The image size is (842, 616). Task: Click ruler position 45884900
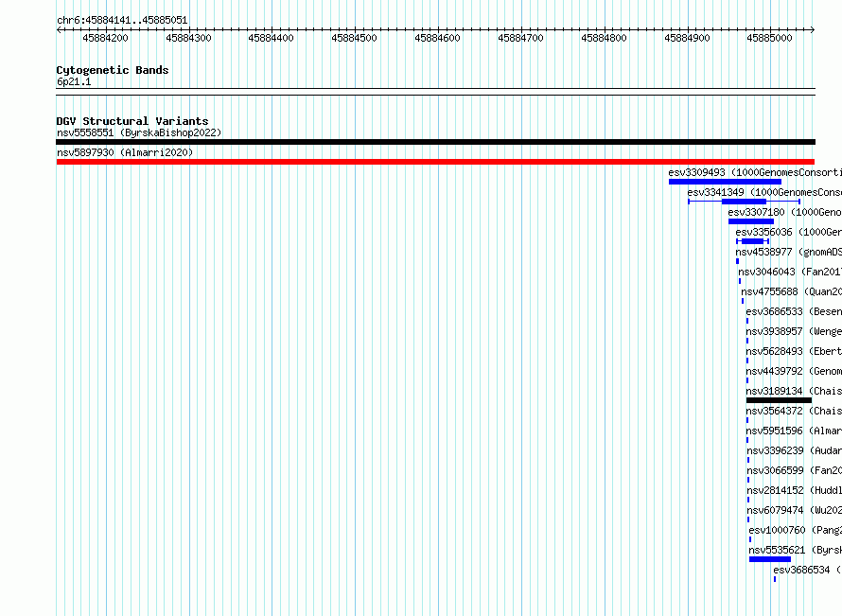688,38
